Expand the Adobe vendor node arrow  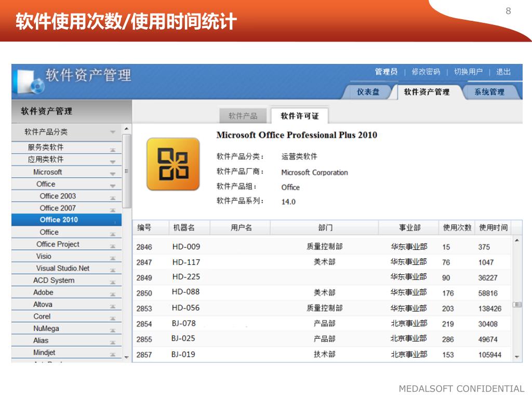click(x=113, y=293)
